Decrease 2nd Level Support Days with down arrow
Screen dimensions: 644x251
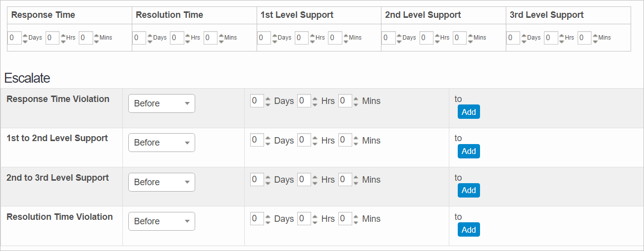pyautogui.click(x=399, y=41)
